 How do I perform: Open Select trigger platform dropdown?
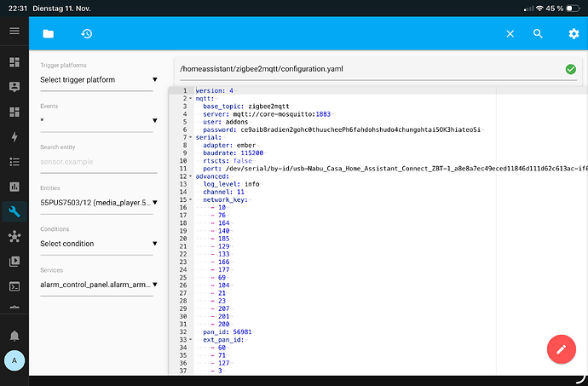tap(99, 79)
